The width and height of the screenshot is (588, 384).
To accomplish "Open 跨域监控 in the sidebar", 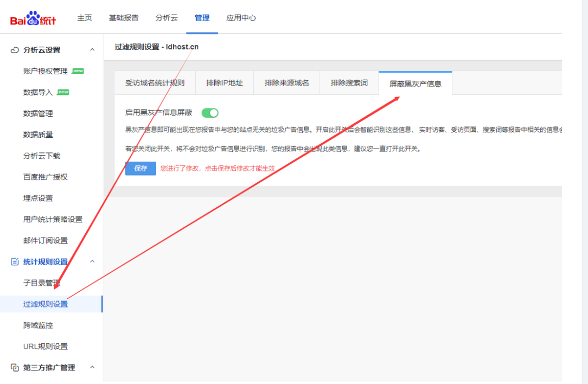I will (x=38, y=325).
